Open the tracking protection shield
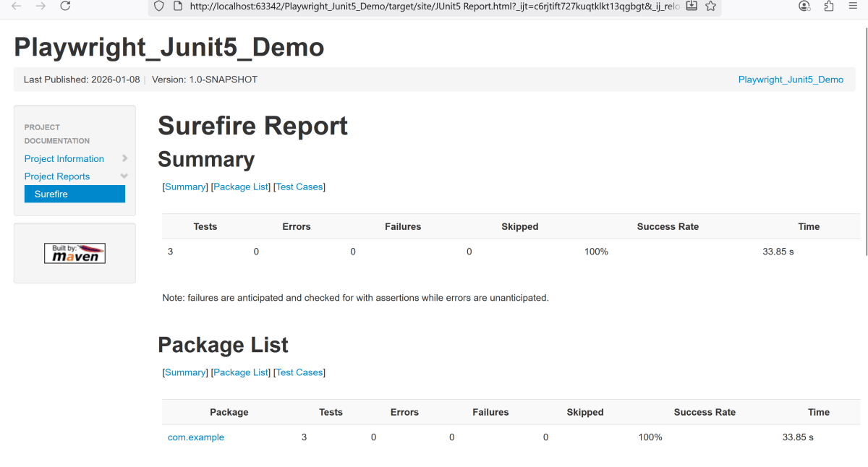Image resolution: width=868 pixels, height=467 pixels. point(158,6)
